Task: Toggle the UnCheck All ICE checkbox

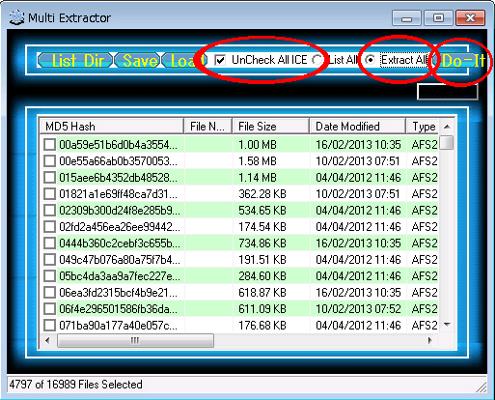Action: point(220,60)
